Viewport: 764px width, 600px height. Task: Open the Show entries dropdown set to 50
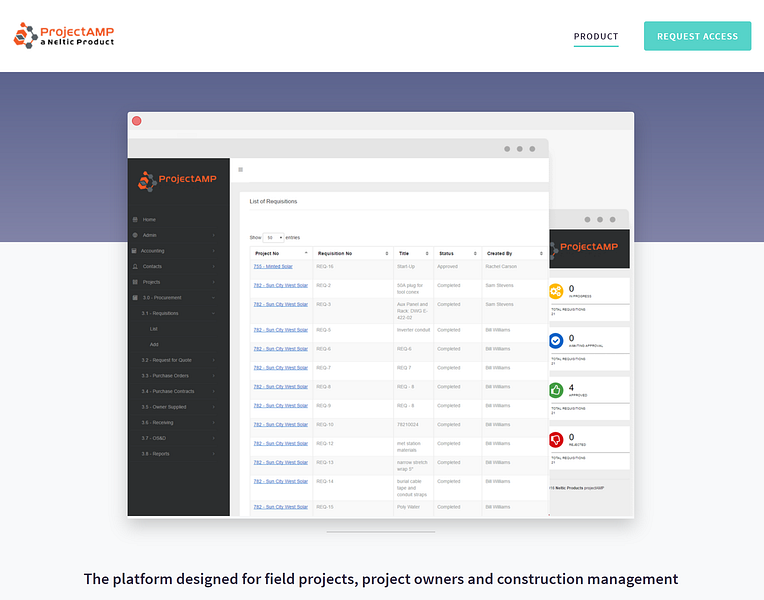[273, 238]
